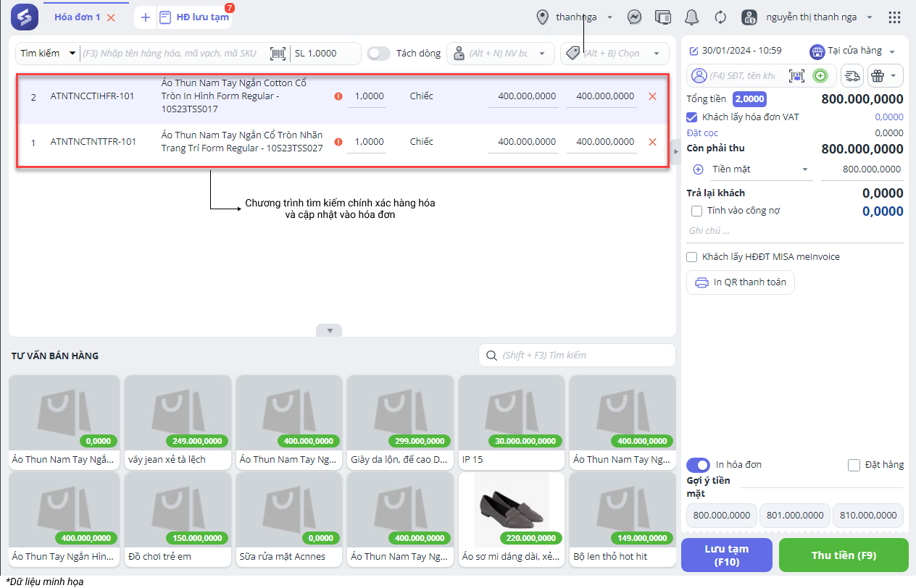Click the Ghi chú note field
Image resolution: width=916 pixels, height=588 pixels.
(x=795, y=231)
